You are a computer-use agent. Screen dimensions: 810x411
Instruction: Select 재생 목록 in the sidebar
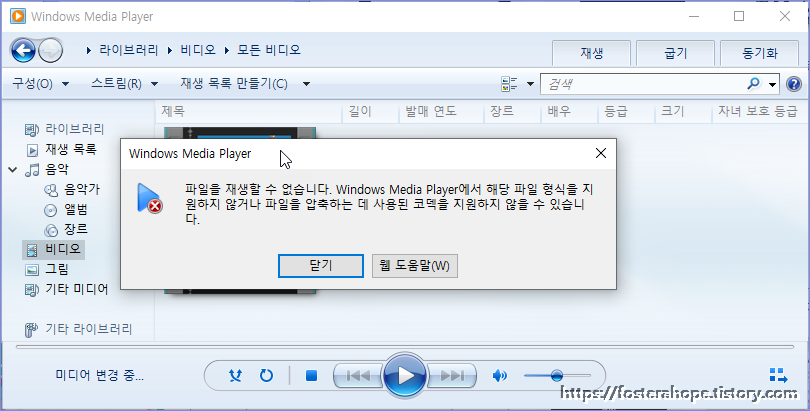61,150
